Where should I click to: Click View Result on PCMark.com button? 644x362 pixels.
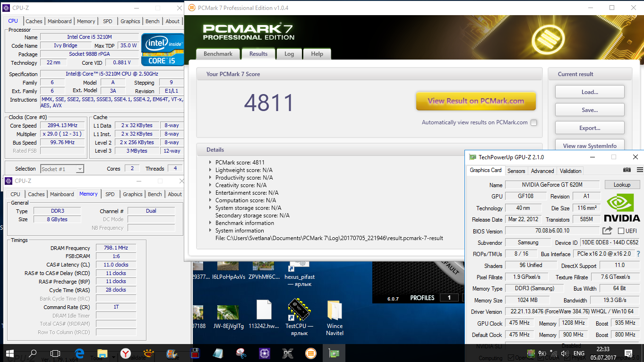click(476, 101)
